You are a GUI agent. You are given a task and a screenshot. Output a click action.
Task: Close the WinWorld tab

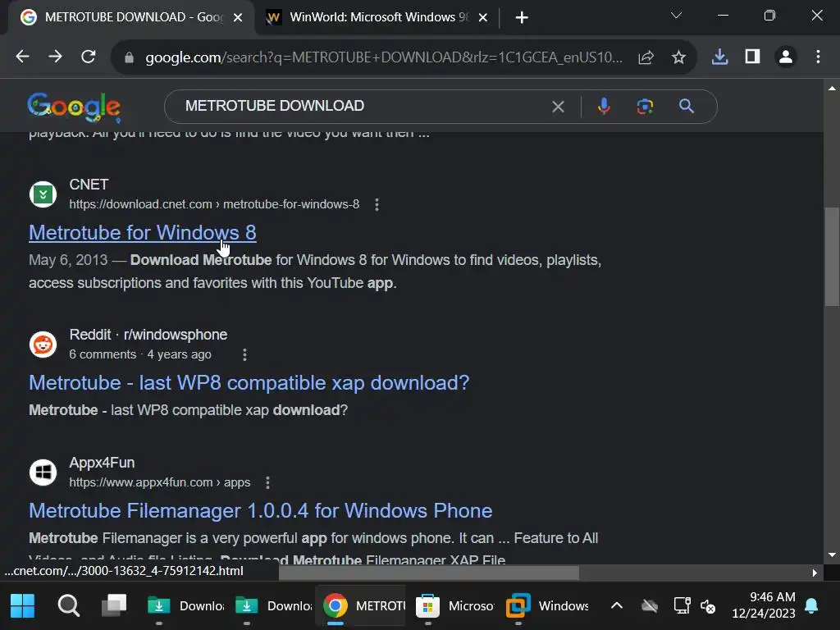click(482, 18)
